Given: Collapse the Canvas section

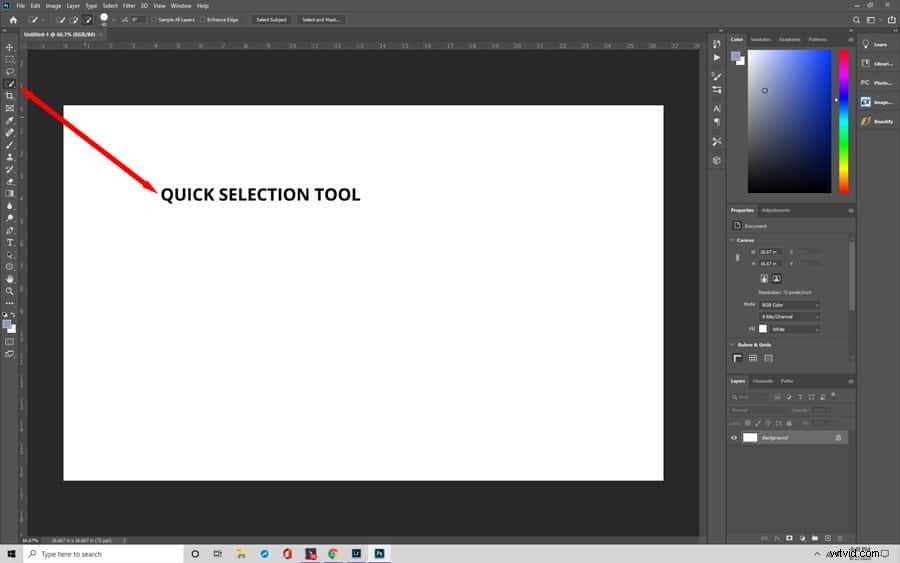Looking at the screenshot, I should point(732,240).
